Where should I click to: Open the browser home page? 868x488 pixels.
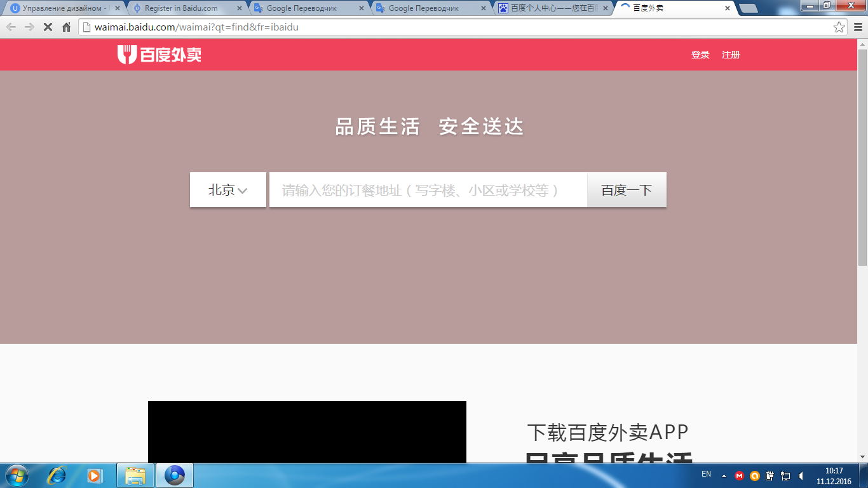coord(66,27)
